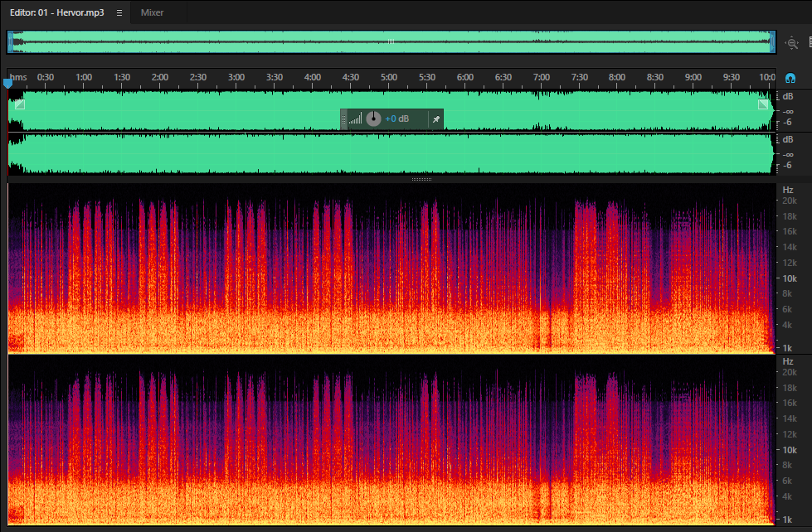Screen dimensions: 812x532
Task: Click the 2:30 mark on time ruler
Action: pos(198,78)
